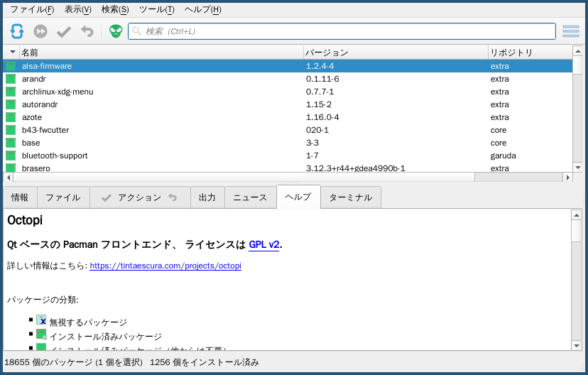Click installed status icon of autorandr

tap(11, 104)
